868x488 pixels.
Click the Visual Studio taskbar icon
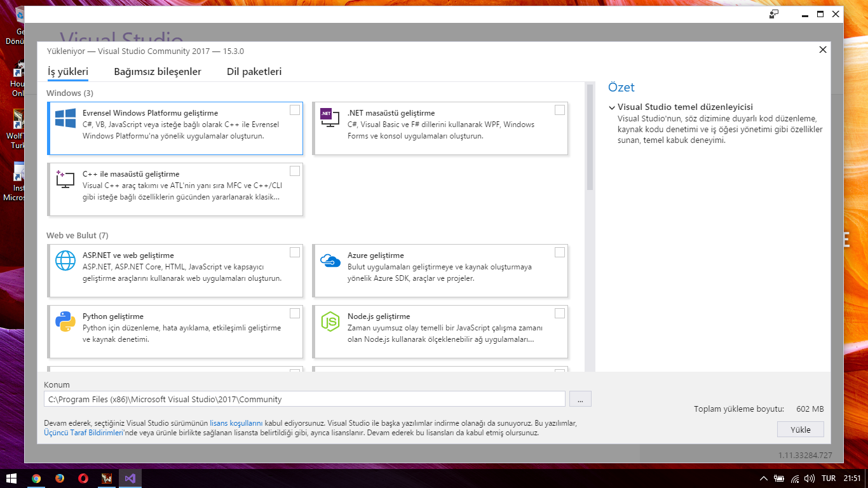[x=130, y=478]
